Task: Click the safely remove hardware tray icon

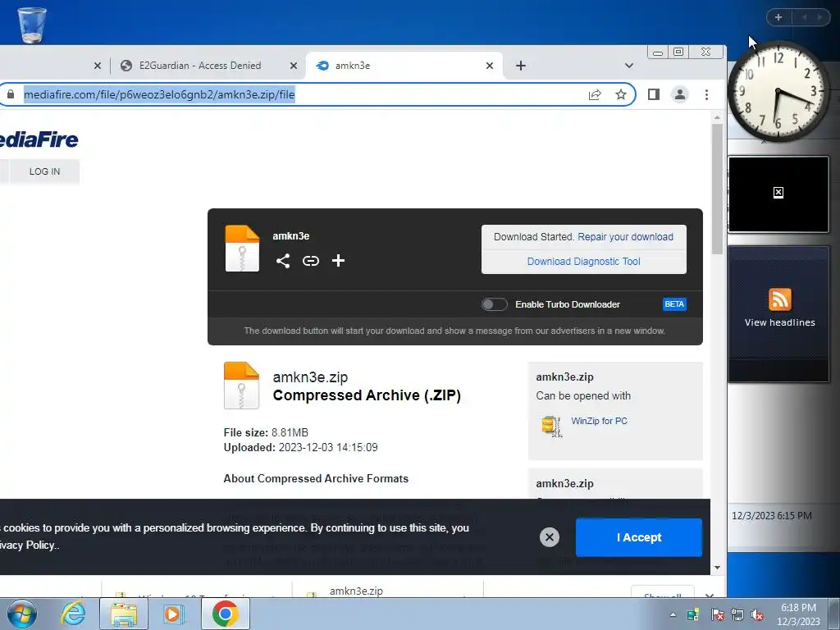Action: click(x=692, y=614)
